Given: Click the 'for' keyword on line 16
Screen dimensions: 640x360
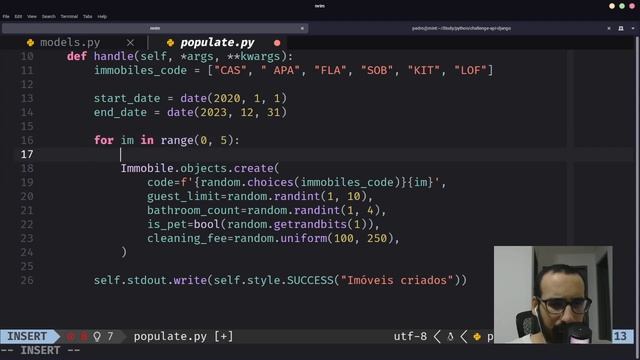Looking at the screenshot, I should tap(104, 140).
